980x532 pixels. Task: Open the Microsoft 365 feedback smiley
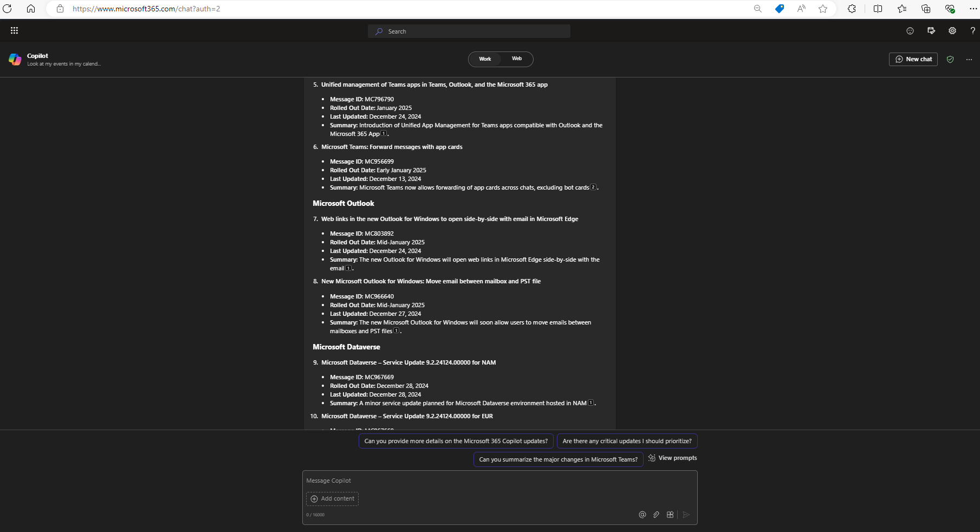click(910, 31)
